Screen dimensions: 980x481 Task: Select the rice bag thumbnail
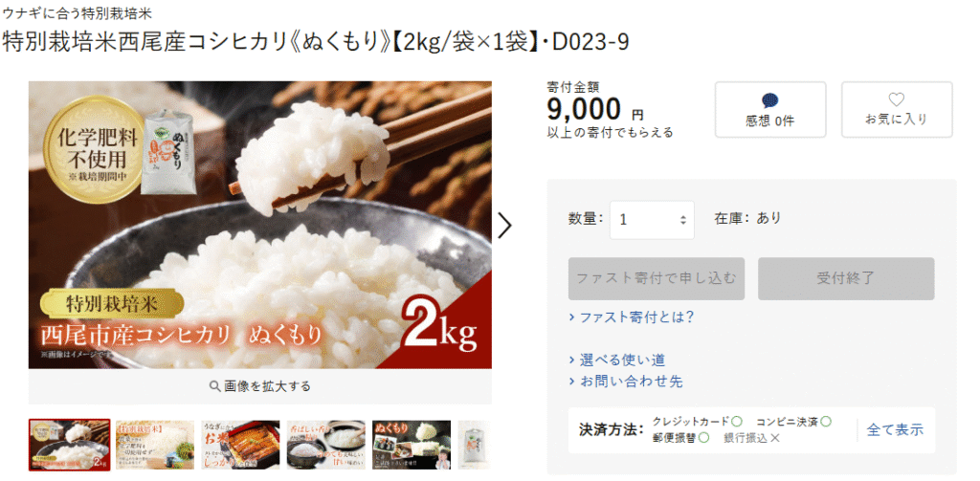tap(475, 445)
